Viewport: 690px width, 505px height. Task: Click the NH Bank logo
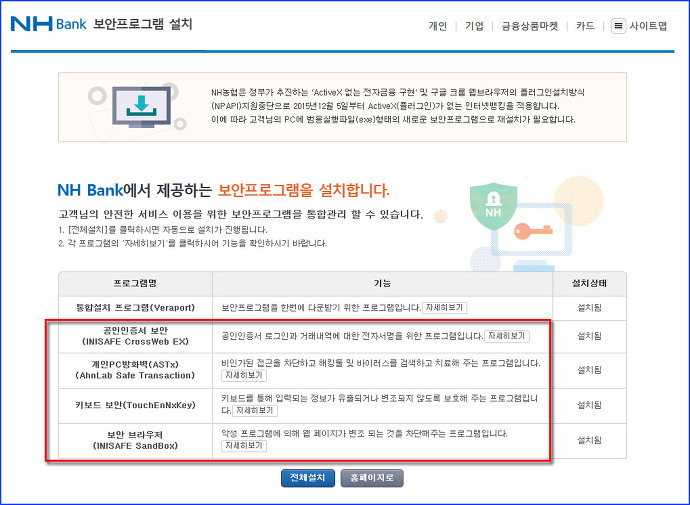[48, 24]
